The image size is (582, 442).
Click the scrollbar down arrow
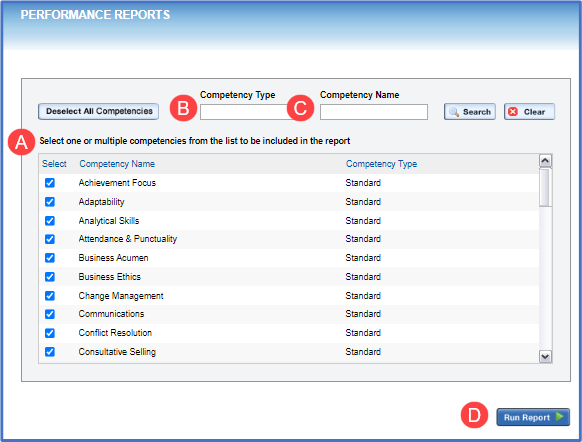(545, 357)
